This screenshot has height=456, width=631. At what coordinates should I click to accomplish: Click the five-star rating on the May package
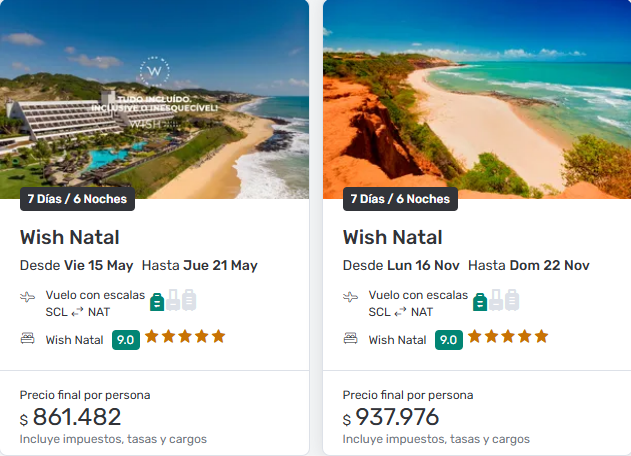point(185,336)
